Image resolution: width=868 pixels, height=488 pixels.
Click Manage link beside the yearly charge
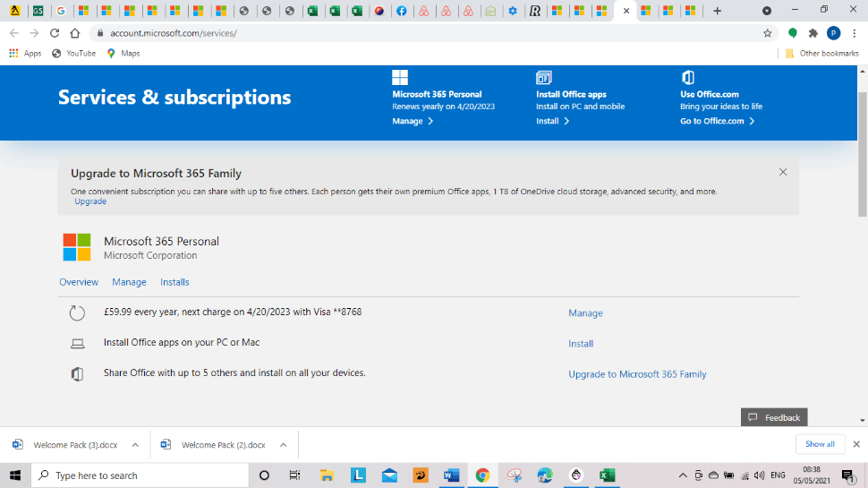click(585, 313)
